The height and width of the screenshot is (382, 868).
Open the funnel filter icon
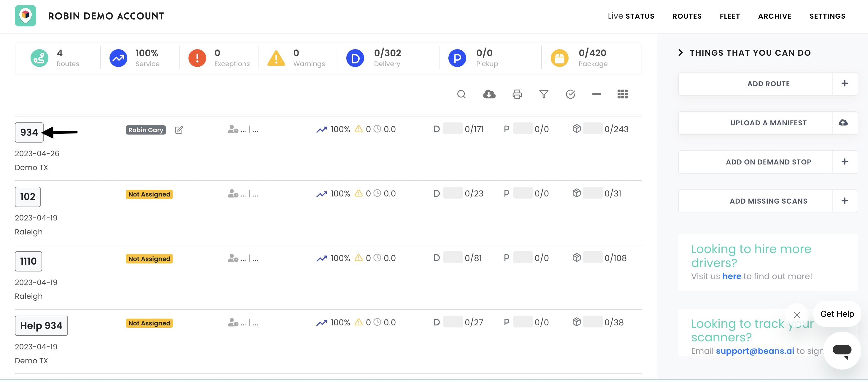pyautogui.click(x=544, y=94)
